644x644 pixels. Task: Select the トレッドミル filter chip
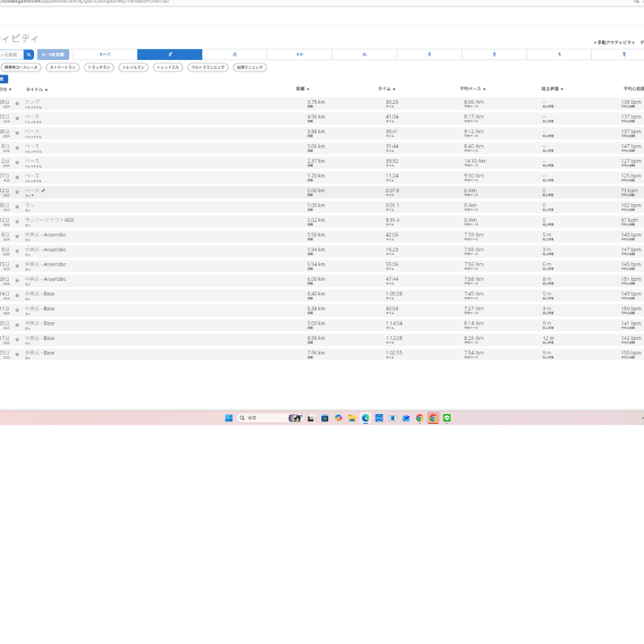(167, 67)
